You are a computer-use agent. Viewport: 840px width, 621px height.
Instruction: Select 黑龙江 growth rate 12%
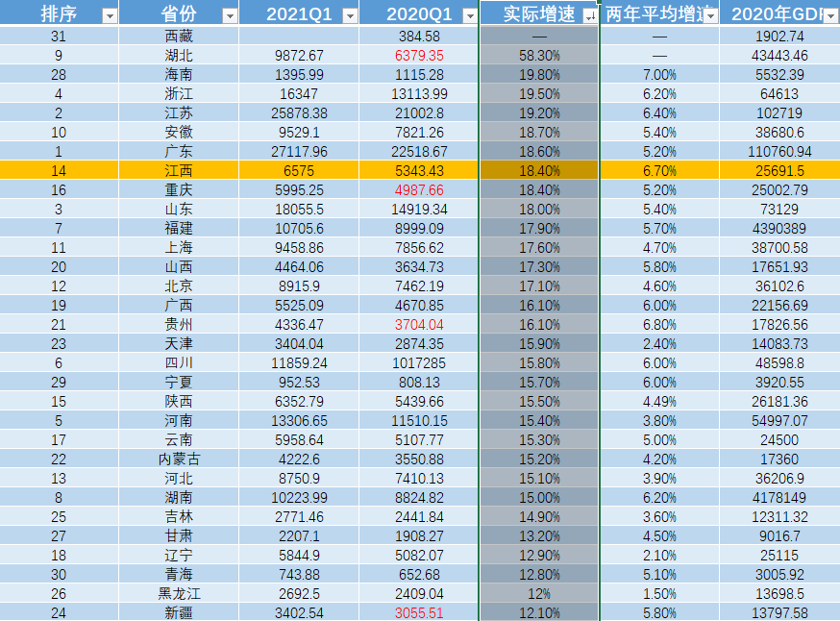(x=539, y=594)
